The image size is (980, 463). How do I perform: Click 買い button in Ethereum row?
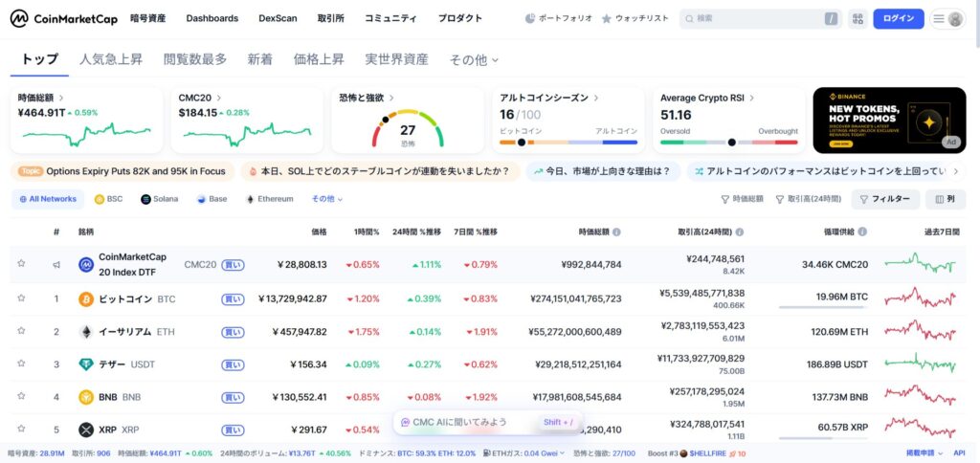coord(233,332)
